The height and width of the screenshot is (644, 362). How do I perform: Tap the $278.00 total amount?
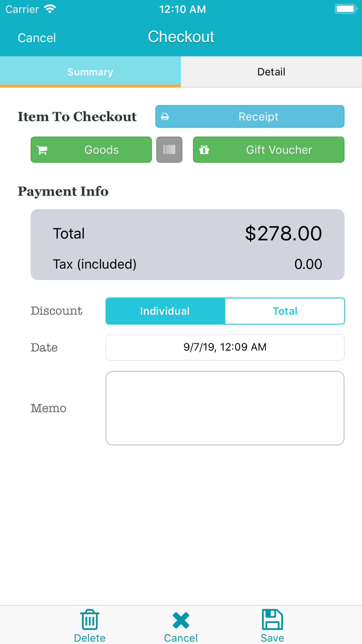[283, 233]
